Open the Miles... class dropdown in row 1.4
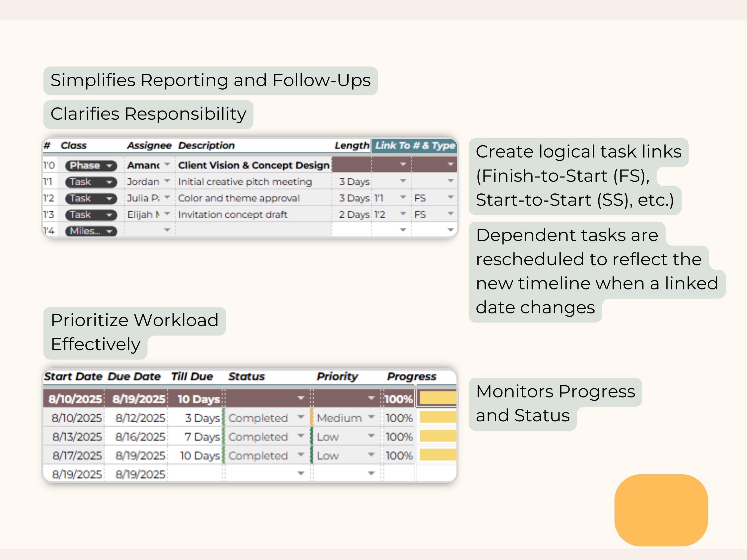 tap(91, 231)
